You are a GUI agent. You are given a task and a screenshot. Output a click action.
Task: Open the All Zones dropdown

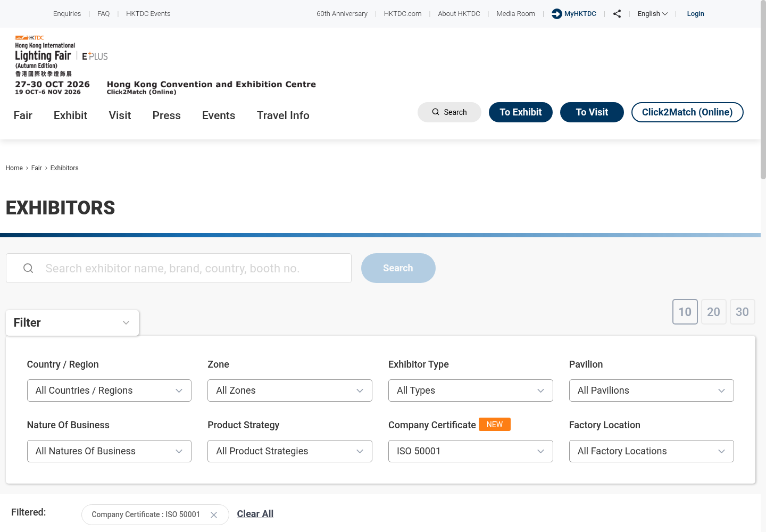point(290,390)
